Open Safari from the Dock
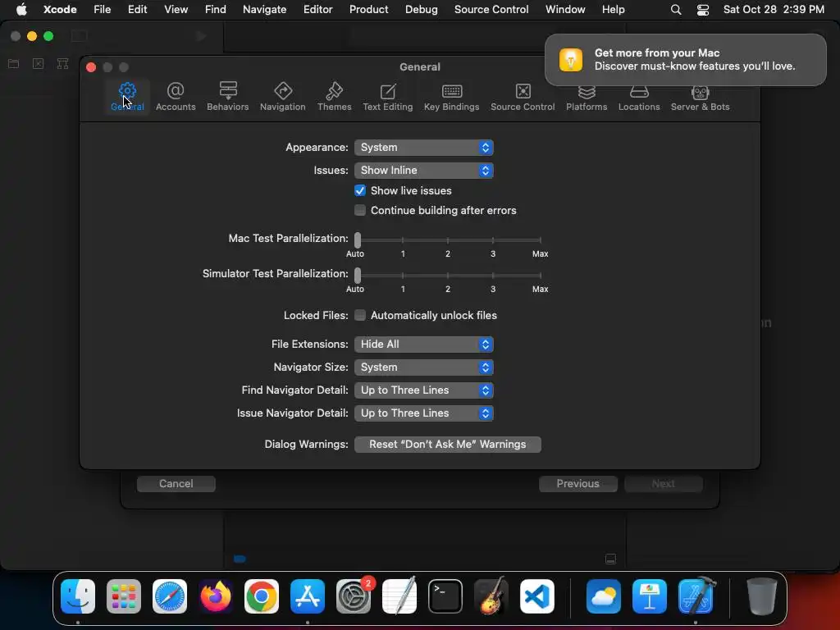 pyautogui.click(x=170, y=596)
